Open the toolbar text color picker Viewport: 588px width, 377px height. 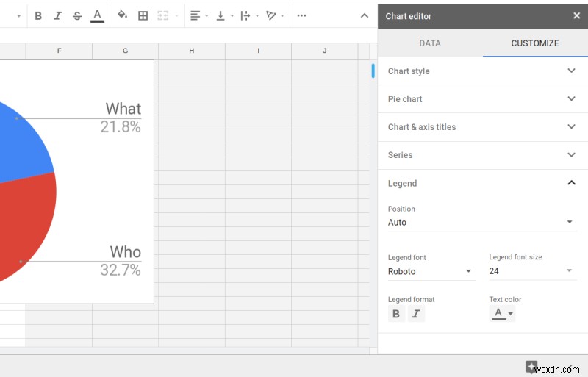coord(97,15)
